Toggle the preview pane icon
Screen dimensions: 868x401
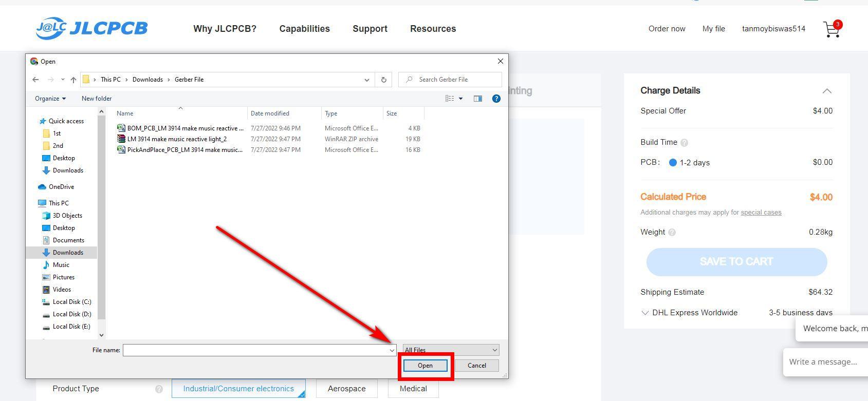coord(478,99)
